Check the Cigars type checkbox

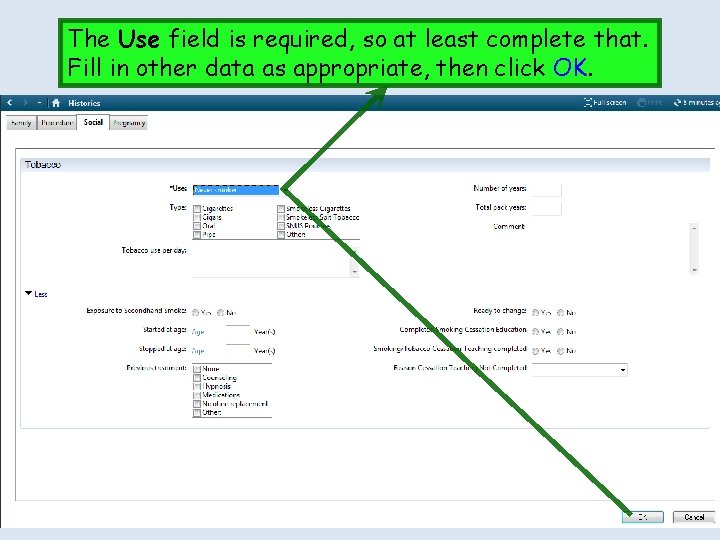197,218
